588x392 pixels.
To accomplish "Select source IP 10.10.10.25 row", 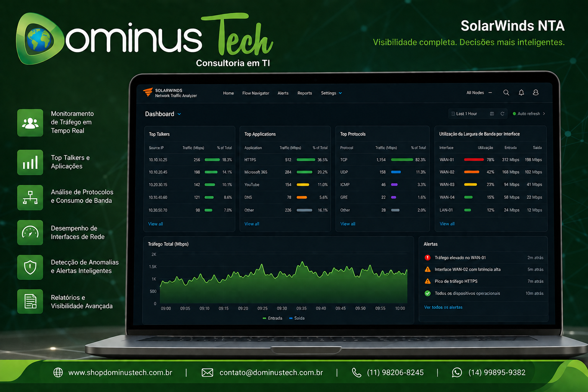I will pos(190,160).
